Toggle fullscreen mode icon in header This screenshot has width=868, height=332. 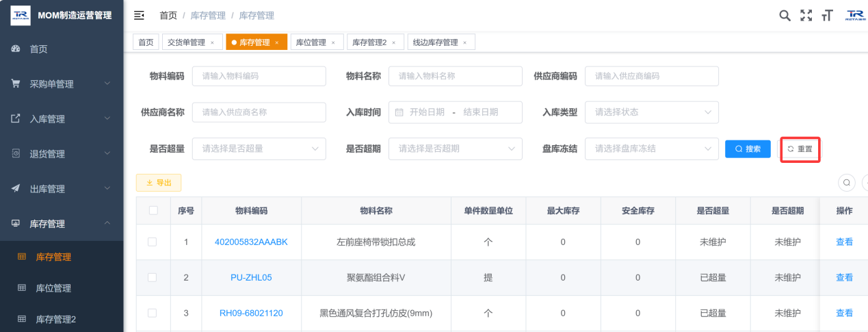pos(806,15)
